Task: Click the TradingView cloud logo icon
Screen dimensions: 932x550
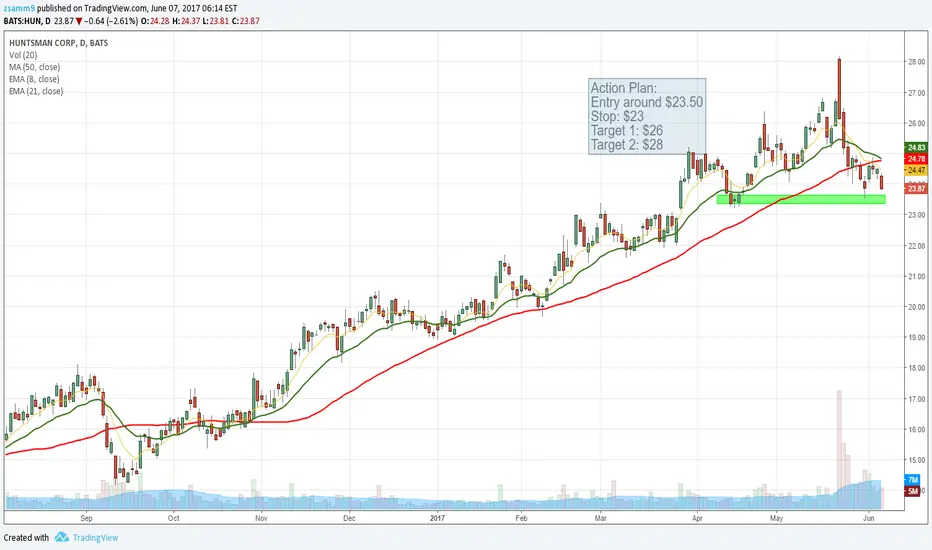Action: (62, 537)
